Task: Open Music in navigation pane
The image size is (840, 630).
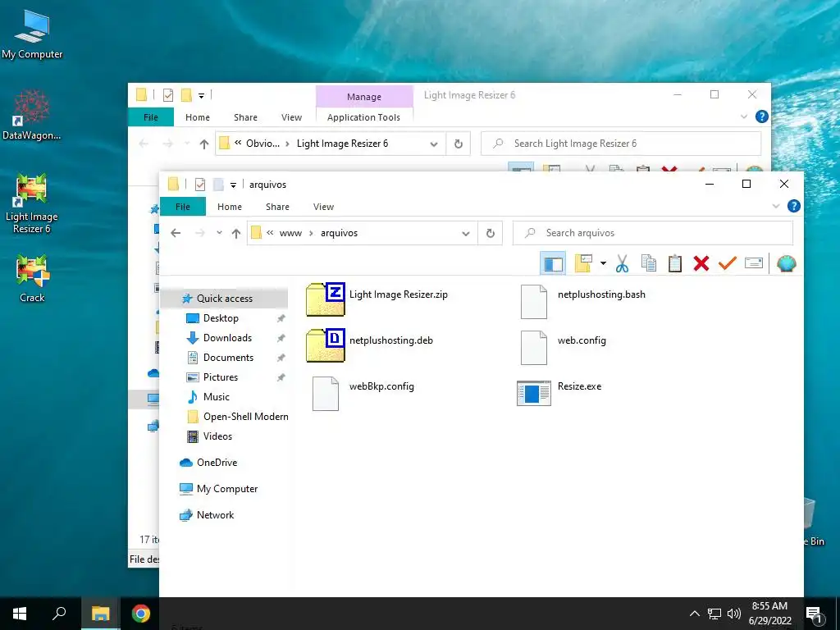Action: pyautogui.click(x=217, y=397)
